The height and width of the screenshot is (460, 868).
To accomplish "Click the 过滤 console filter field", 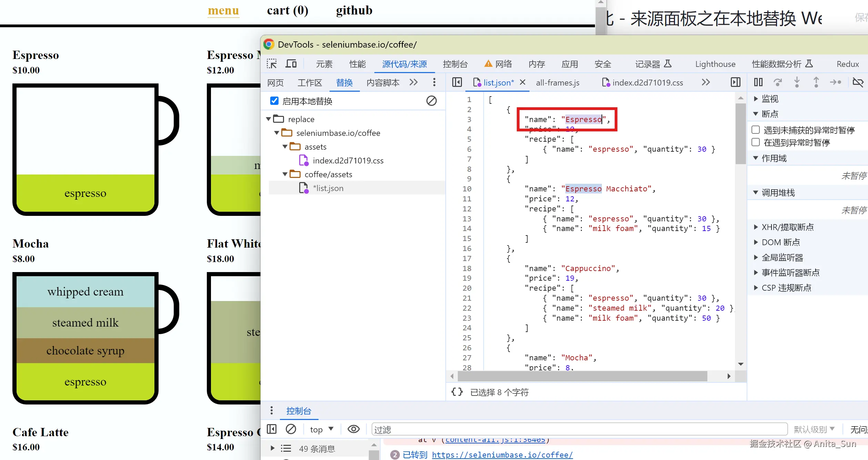I will 579,429.
